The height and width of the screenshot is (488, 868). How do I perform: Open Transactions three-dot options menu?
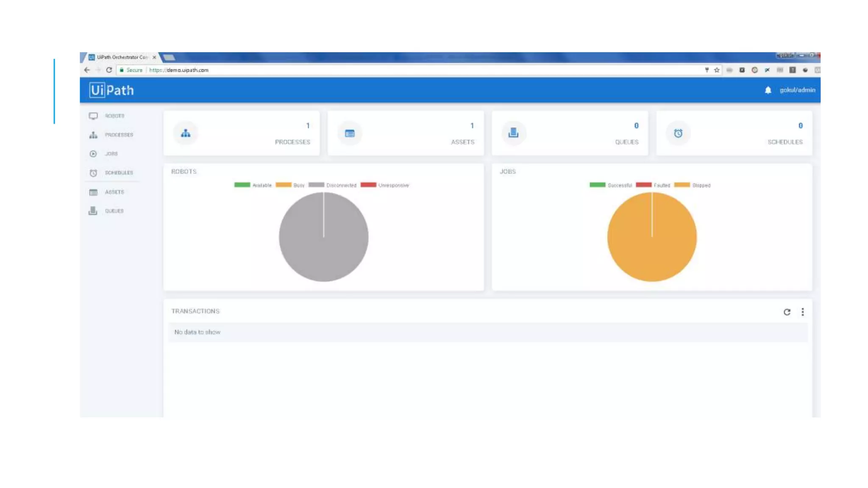802,312
